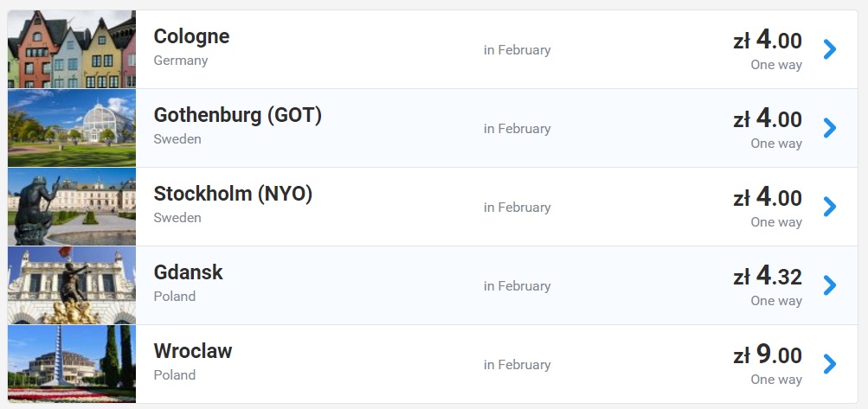The width and height of the screenshot is (868, 409).
Task: Click 'in February' in the Gothenburg row
Action: 517,129
